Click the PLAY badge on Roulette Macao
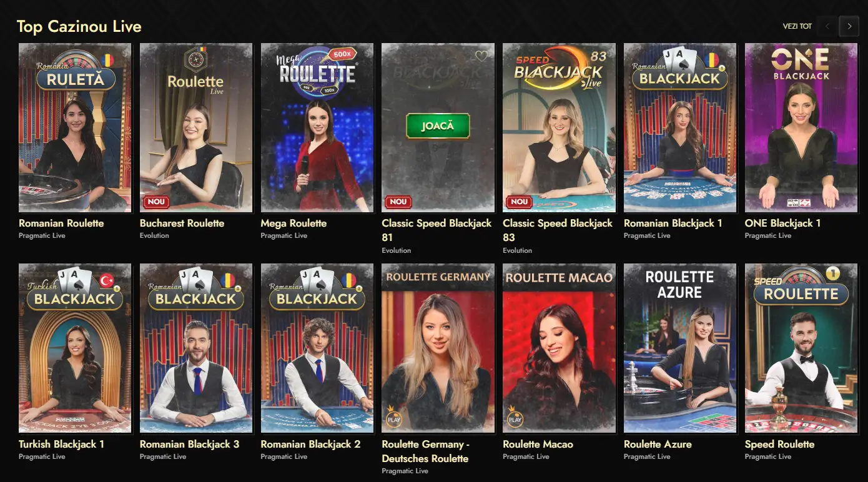 click(515, 417)
